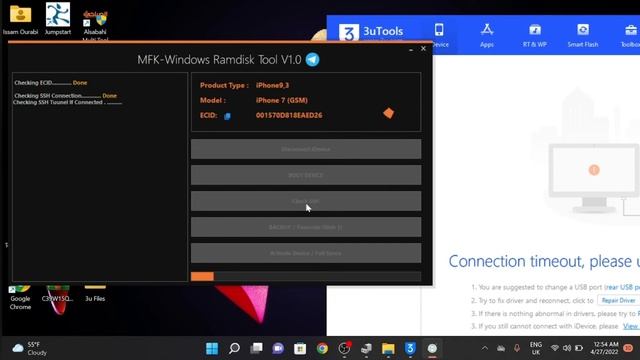
Task: Expand the hidden system tray icons chevron
Action: pyautogui.click(x=484, y=348)
